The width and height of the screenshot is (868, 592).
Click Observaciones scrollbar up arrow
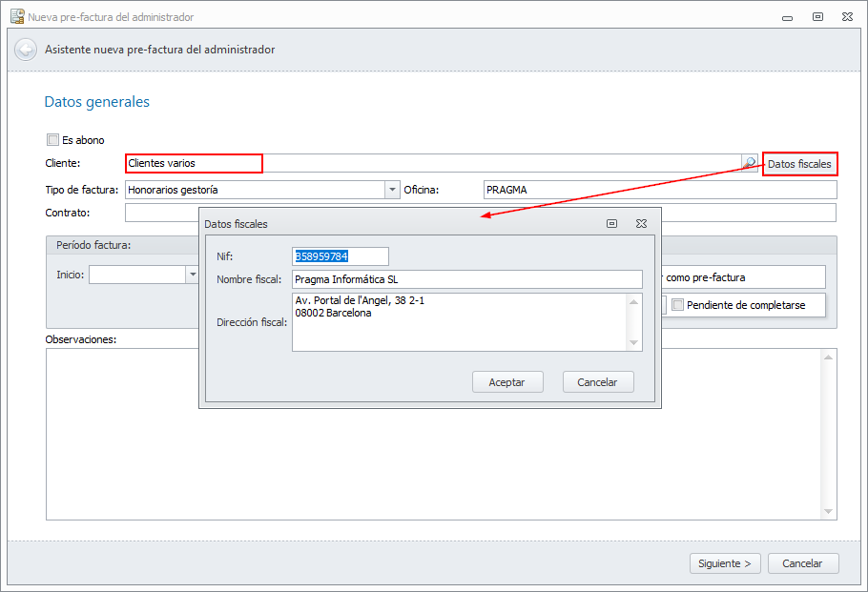pyautogui.click(x=828, y=357)
